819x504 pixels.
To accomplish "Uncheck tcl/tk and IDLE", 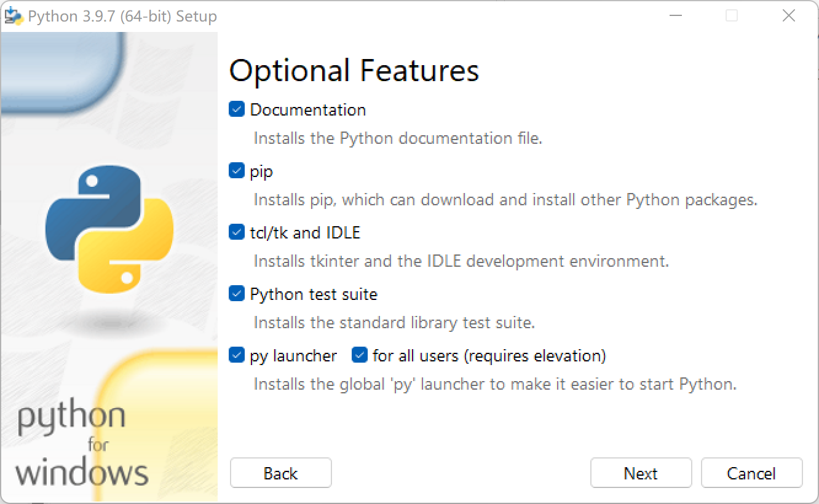I will pyautogui.click(x=236, y=232).
